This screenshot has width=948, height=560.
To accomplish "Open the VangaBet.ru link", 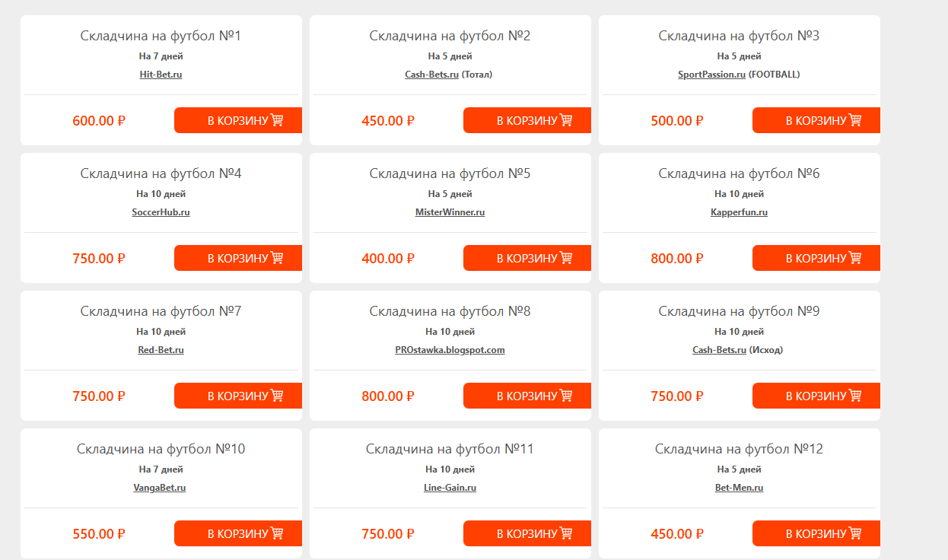I will click(161, 488).
